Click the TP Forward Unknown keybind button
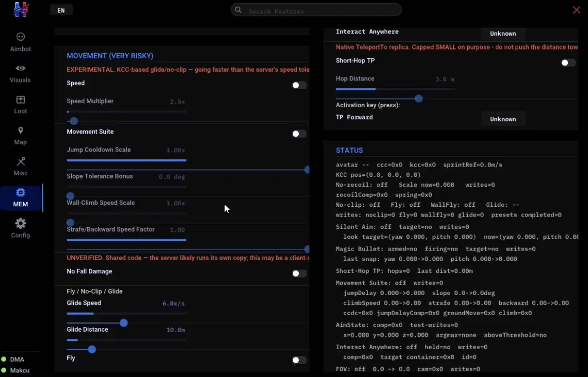The image size is (588, 377). (503, 119)
